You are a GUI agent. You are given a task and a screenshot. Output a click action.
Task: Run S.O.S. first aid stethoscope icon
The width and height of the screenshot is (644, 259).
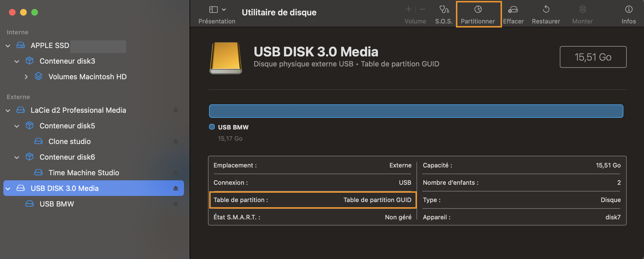point(444,9)
